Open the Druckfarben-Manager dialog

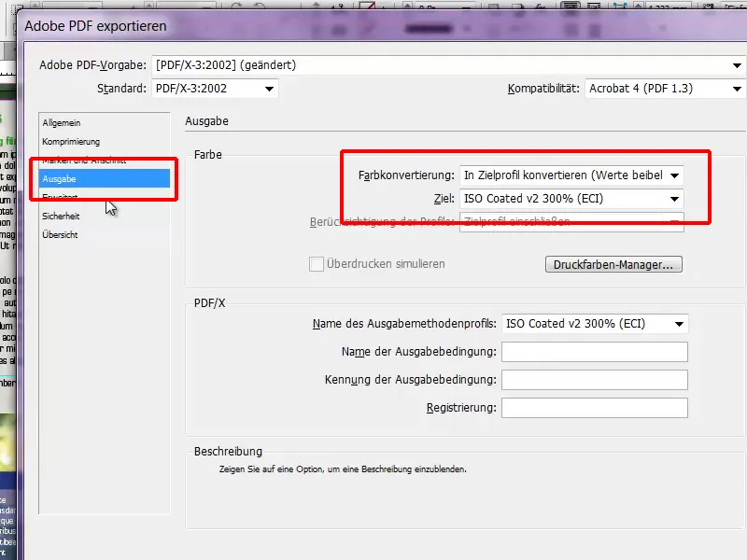[x=613, y=265]
